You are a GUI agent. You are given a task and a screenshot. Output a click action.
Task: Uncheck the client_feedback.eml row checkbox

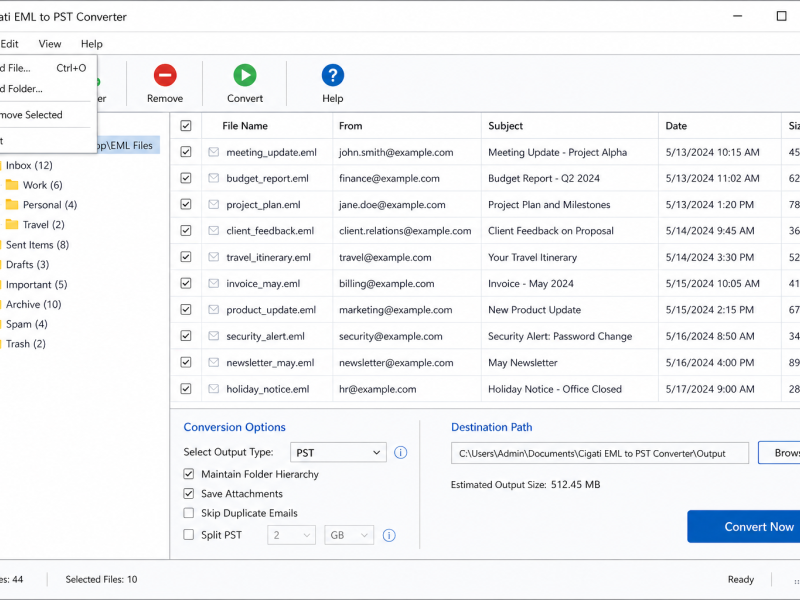186,231
